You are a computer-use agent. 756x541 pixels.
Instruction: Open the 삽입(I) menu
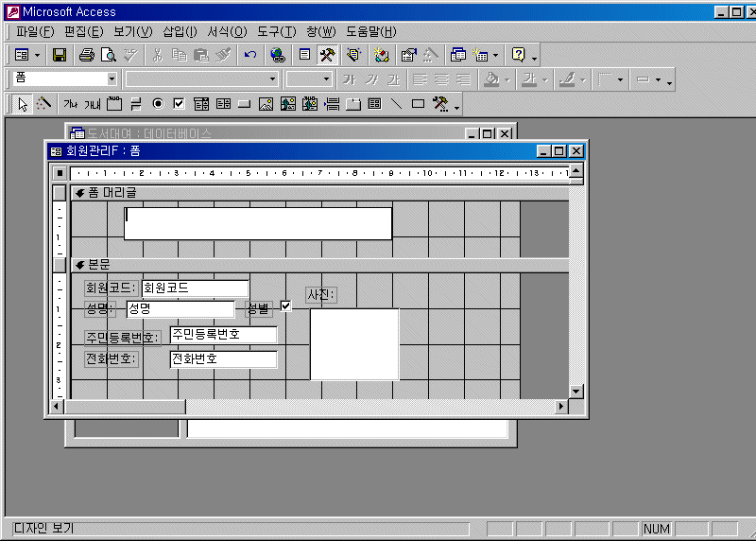click(180, 32)
